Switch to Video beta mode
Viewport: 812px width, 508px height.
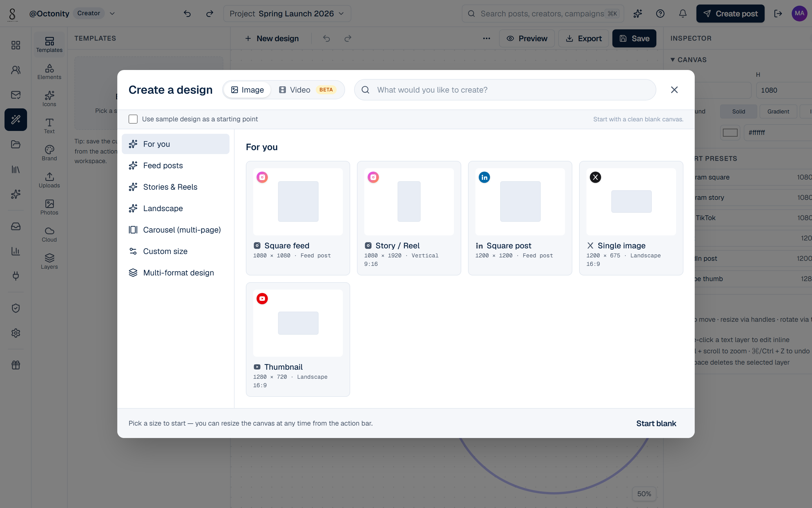[x=307, y=90]
